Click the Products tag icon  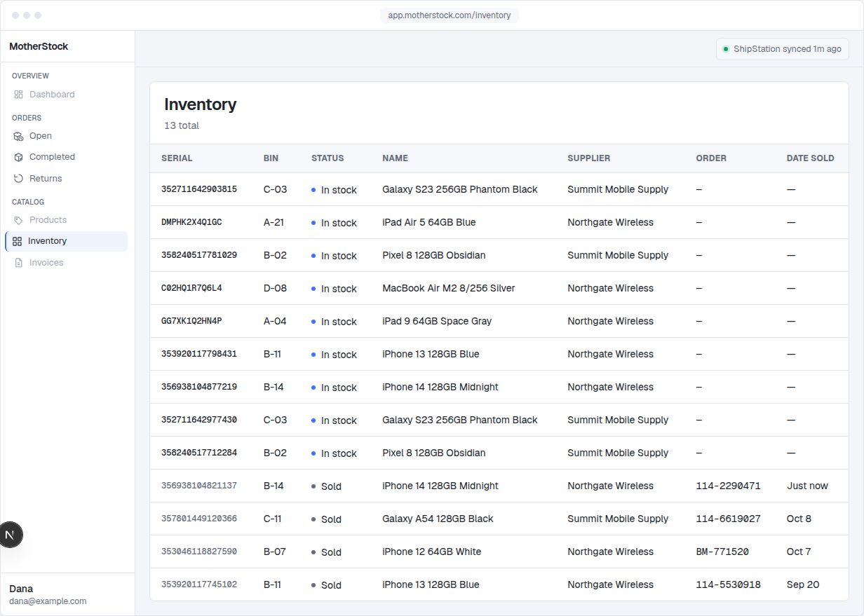(x=19, y=220)
